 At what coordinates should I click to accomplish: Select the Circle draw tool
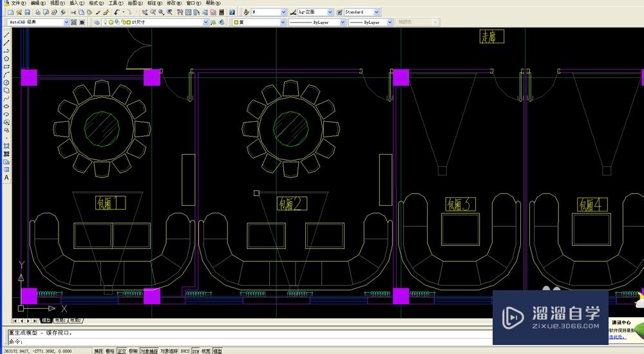click(6, 83)
